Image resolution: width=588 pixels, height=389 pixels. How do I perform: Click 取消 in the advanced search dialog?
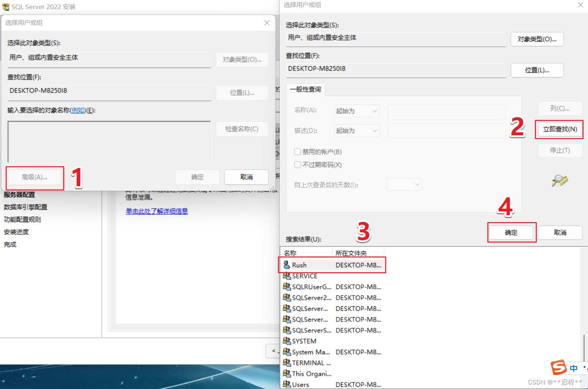560,233
